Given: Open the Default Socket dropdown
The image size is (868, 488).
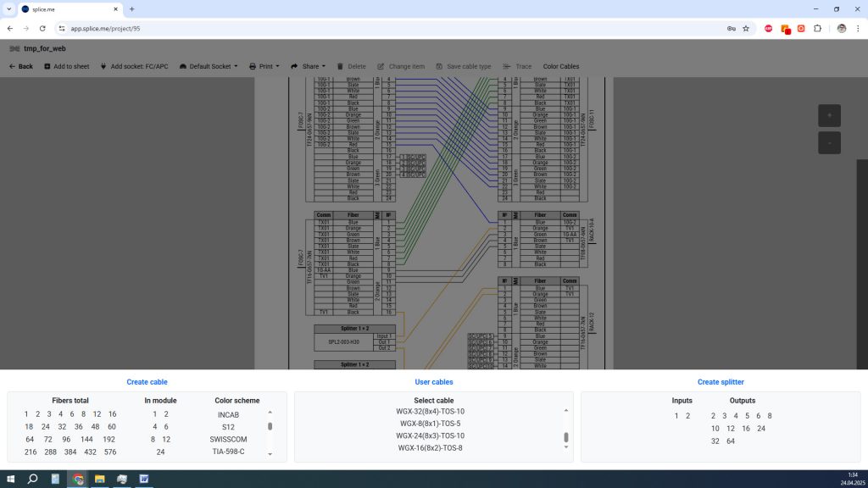Looking at the screenshot, I should click(x=209, y=66).
